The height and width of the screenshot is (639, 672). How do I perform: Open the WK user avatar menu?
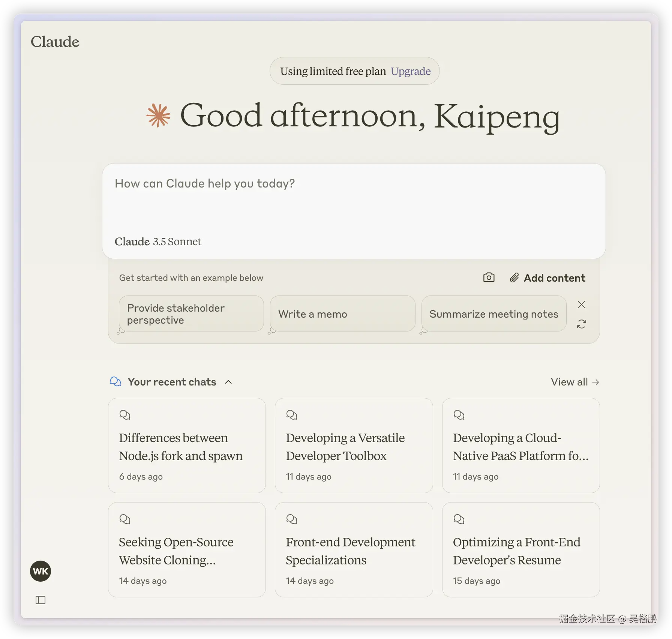[x=40, y=571]
